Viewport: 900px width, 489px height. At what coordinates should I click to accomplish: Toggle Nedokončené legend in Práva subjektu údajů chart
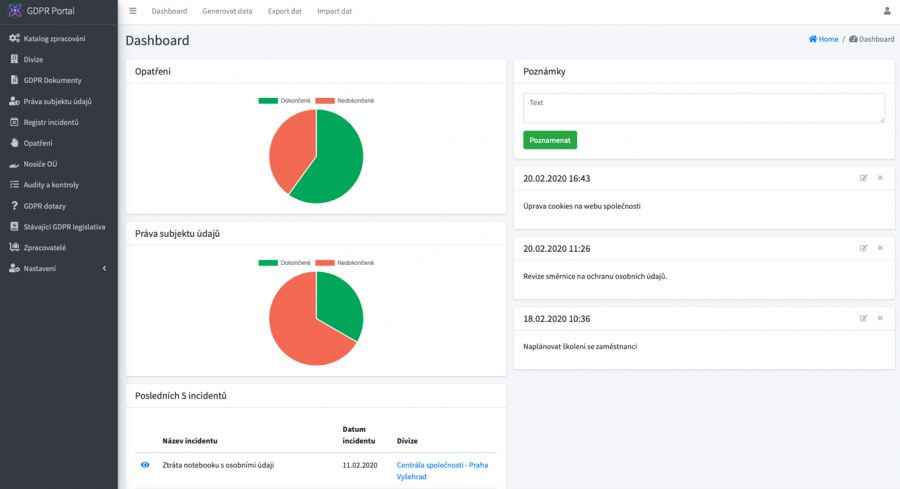click(345, 263)
